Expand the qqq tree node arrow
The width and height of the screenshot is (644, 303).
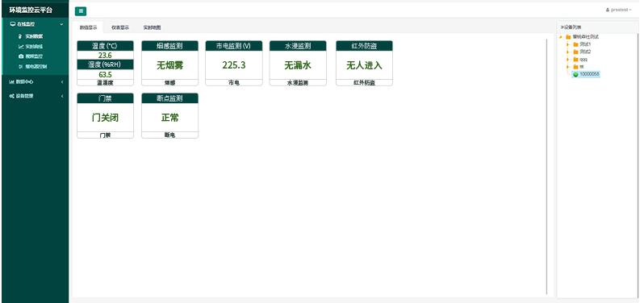coord(567,59)
